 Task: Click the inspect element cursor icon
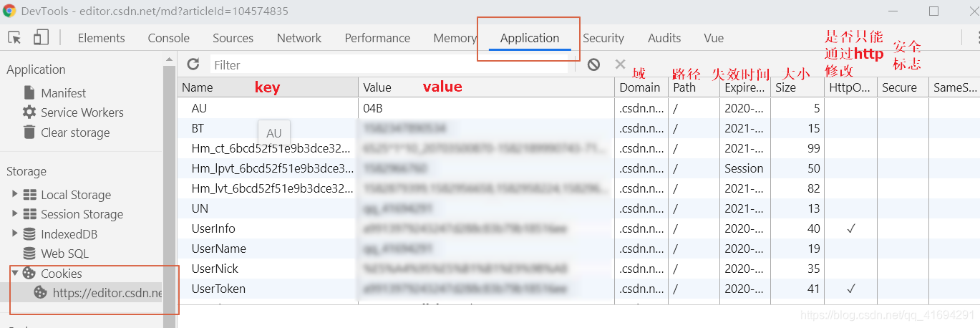click(x=14, y=38)
